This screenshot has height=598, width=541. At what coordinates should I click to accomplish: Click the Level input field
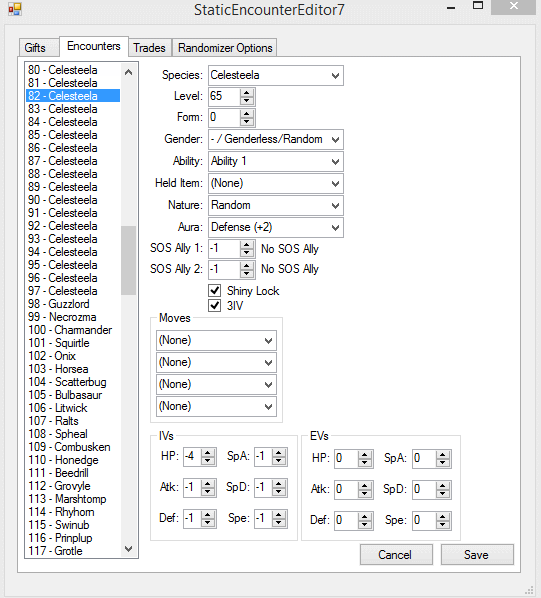pos(225,96)
